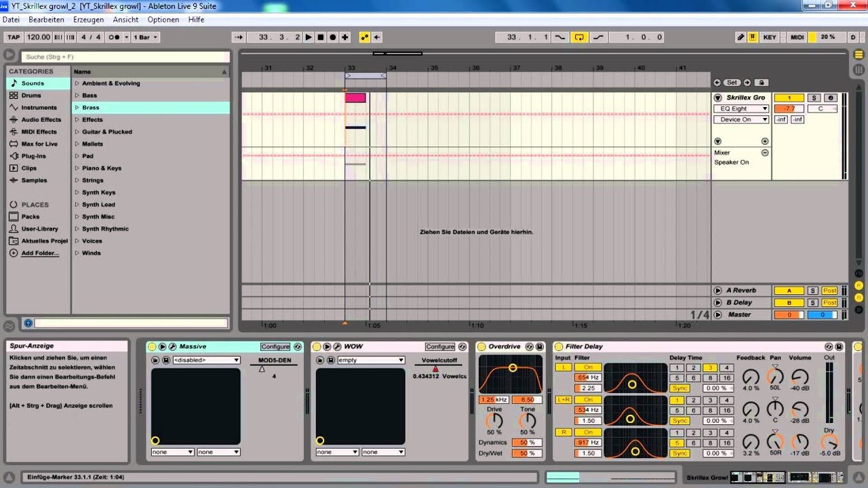
Task: Stop playback with the Stop button
Action: click(321, 37)
